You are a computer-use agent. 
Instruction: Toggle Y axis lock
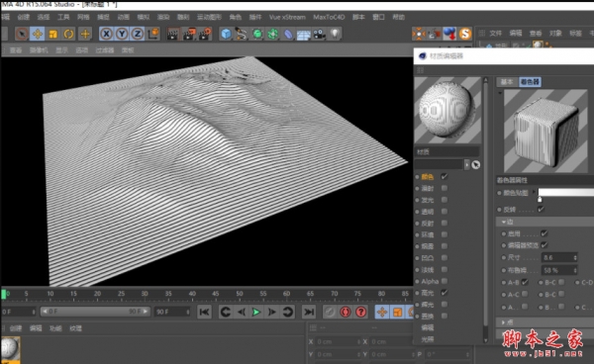pyautogui.click(x=122, y=34)
